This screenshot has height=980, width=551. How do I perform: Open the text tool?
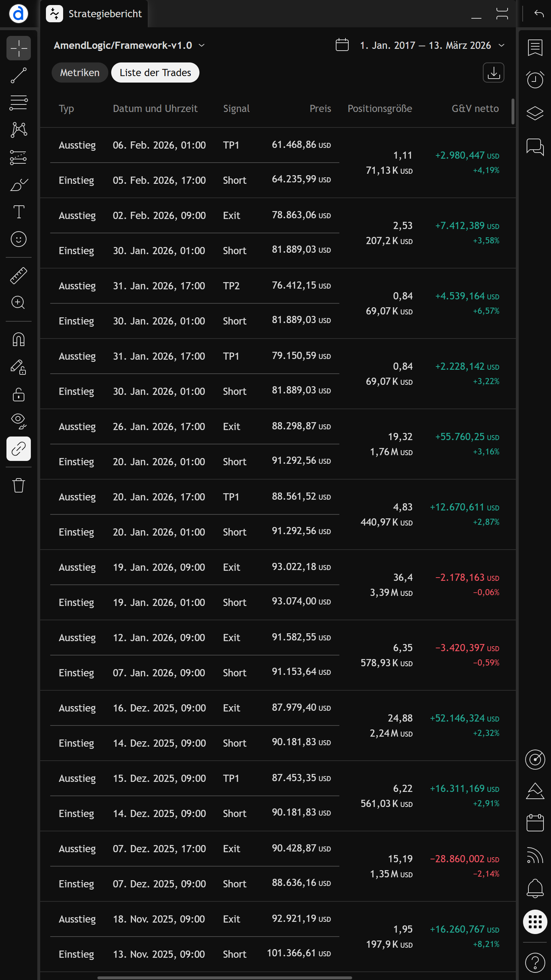pyautogui.click(x=19, y=211)
